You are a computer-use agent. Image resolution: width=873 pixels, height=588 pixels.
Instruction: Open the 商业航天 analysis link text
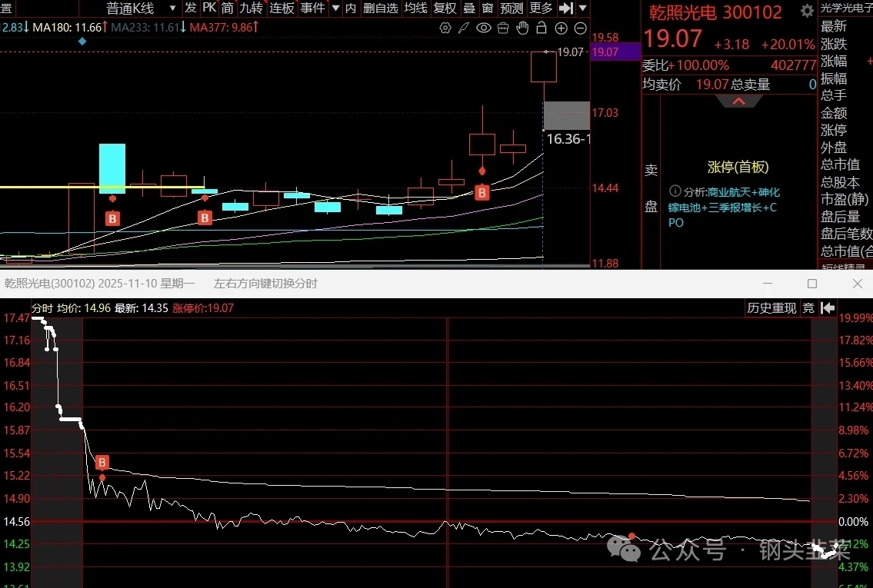click(729, 192)
